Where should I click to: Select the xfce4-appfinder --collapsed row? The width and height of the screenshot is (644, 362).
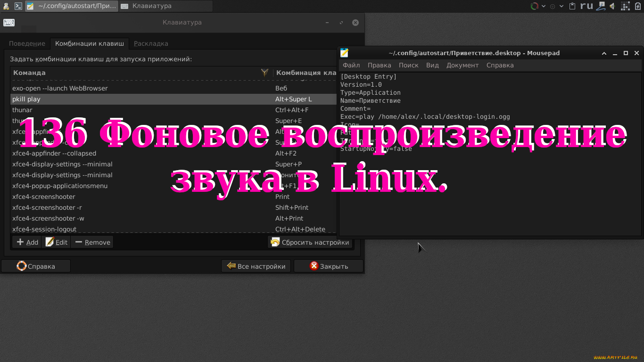tap(173, 153)
